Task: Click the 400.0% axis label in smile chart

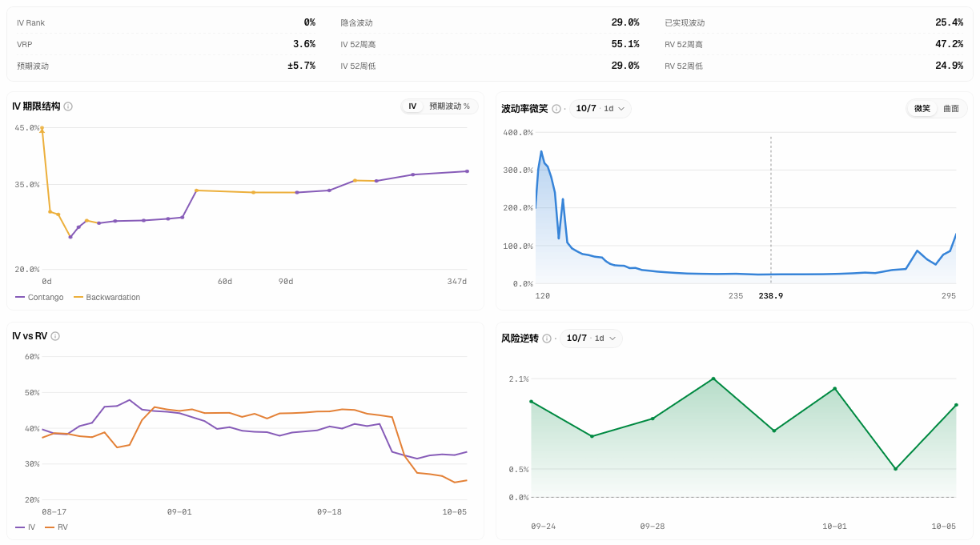Action: (x=518, y=133)
